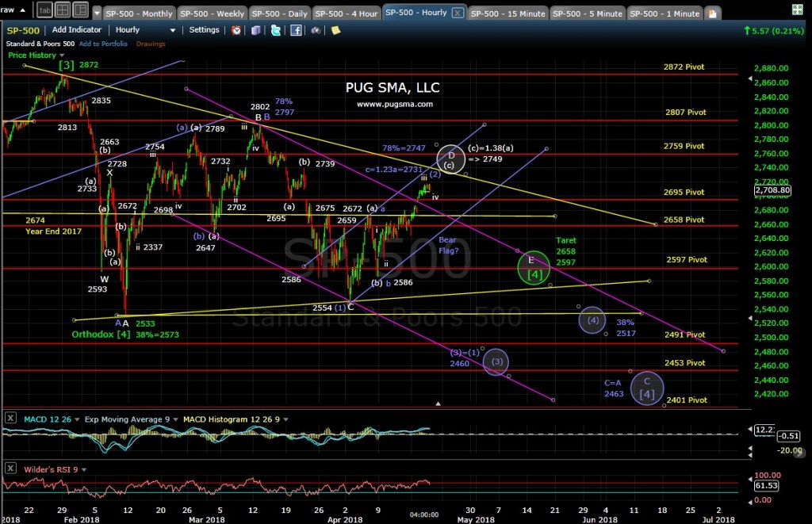Click the Bear Flag? annotation

click(x=449, y=246)
